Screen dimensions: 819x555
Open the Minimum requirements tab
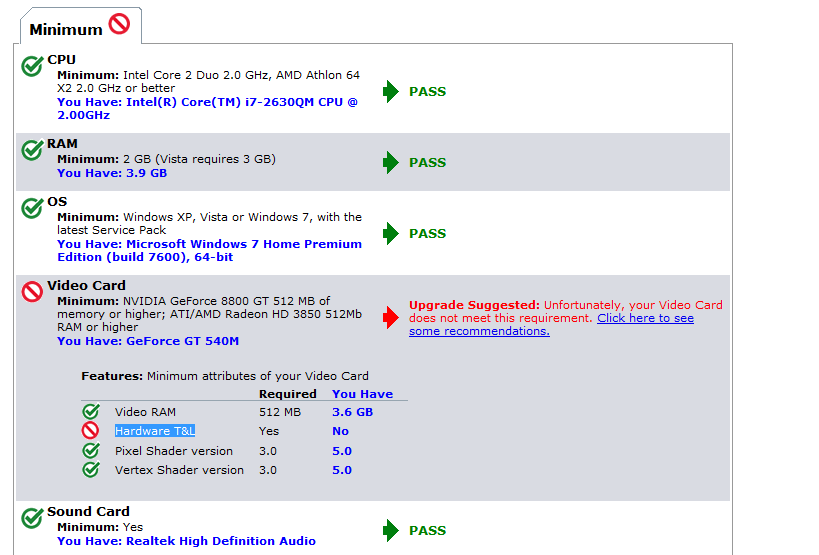click(81, 26)
